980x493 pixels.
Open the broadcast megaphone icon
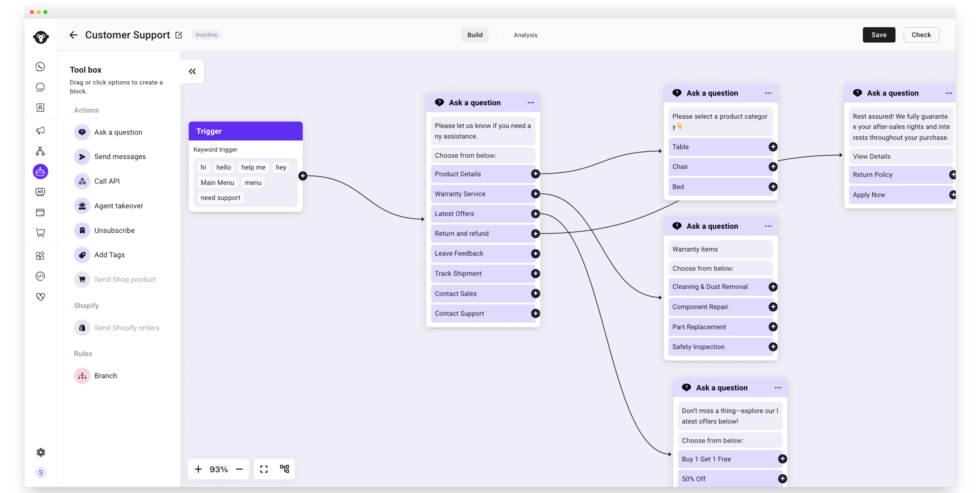[x=40, y=130]
